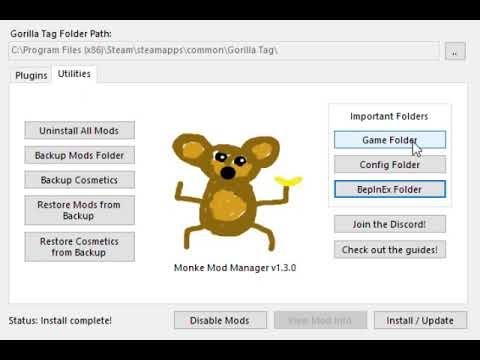Viewport: 480px width, 360px height.
Task: Click the Status: Install complete! text
Action: click(60, 321)
